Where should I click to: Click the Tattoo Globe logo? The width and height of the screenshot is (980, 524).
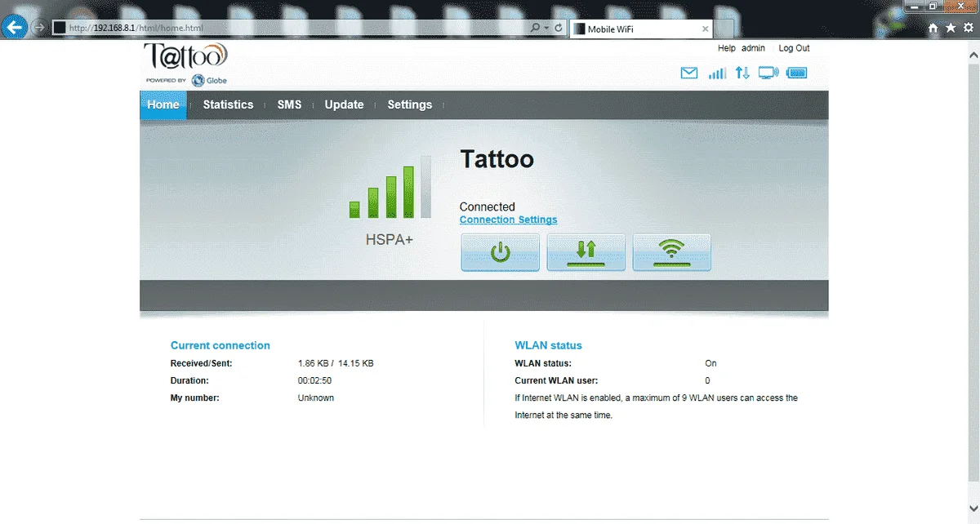186,64
